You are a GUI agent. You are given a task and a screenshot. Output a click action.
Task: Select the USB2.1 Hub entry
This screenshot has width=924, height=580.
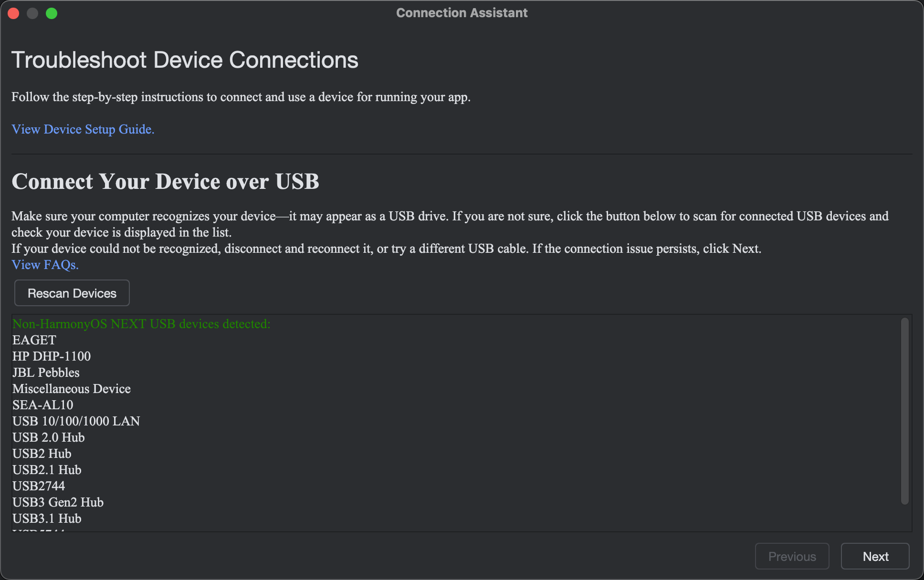point(47,470)
